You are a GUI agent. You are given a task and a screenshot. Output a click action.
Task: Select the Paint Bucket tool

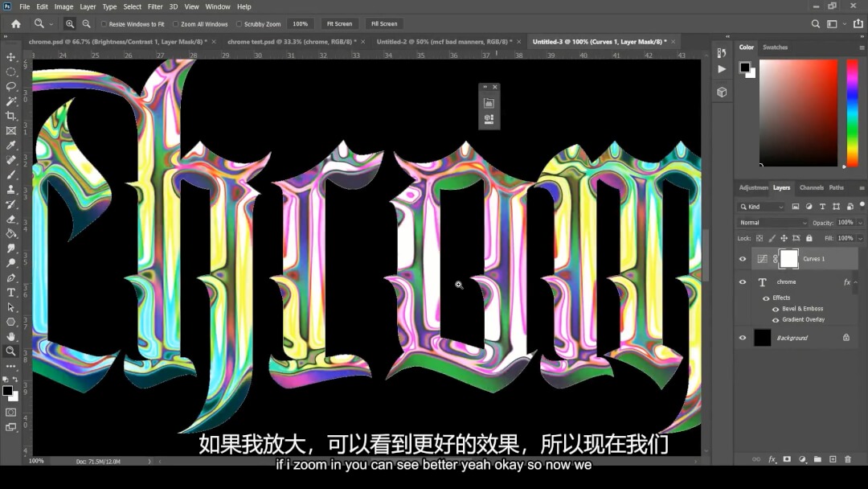[11, 234]
